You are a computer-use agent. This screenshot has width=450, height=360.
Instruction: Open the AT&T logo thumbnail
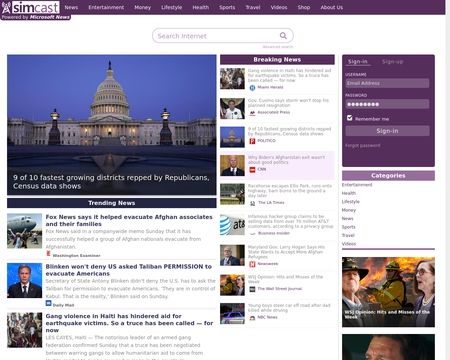click(232, 225)
